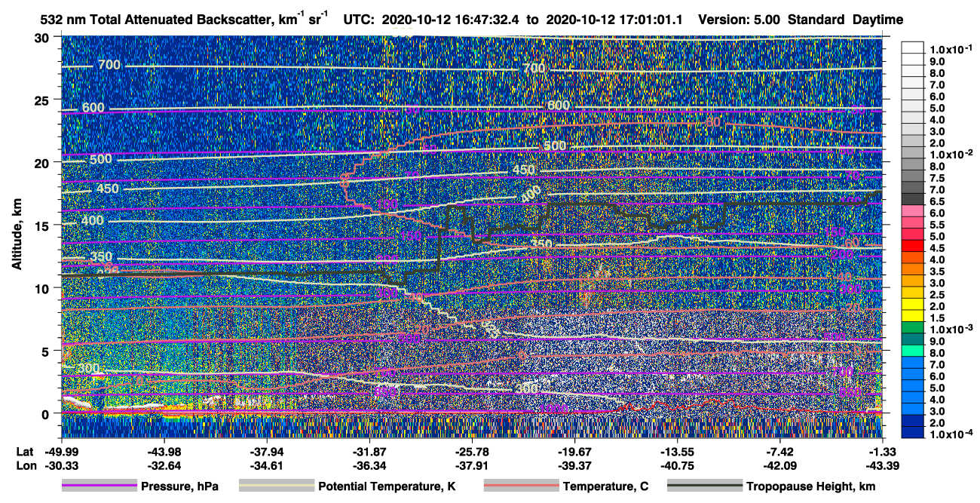This screenshot has height=503, width=980.
Task: Click longitude value '-34.61'
Action: click(x=266, y=465)
